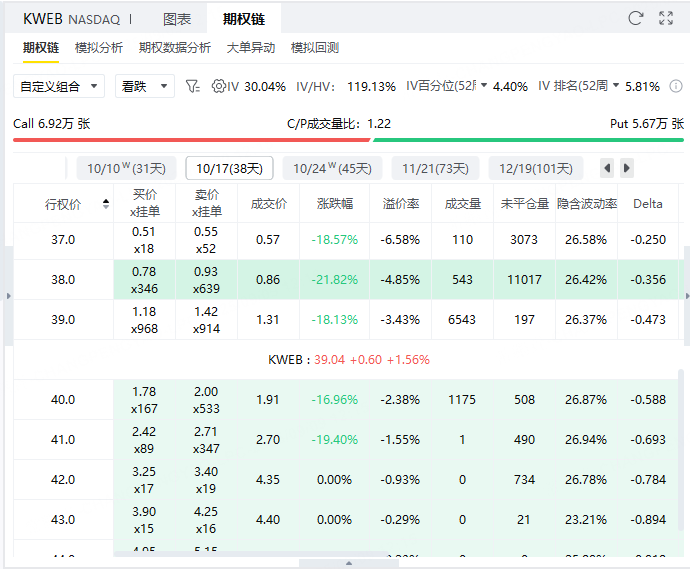Click bid price 1.18 x968
The height and width of the screenshot is (569, 690).
(x=144, y=320)
